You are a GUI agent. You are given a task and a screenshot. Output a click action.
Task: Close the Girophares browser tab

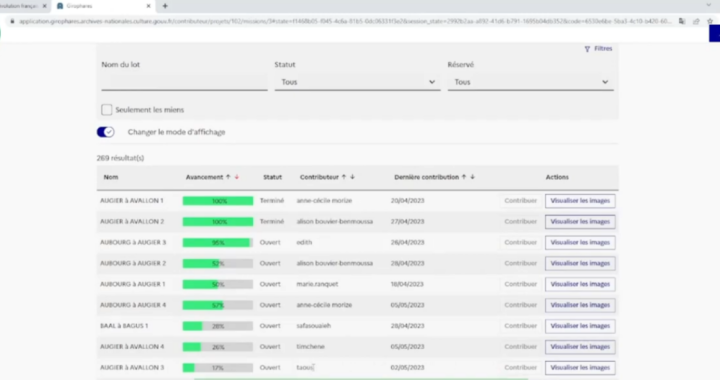(148, 6)
